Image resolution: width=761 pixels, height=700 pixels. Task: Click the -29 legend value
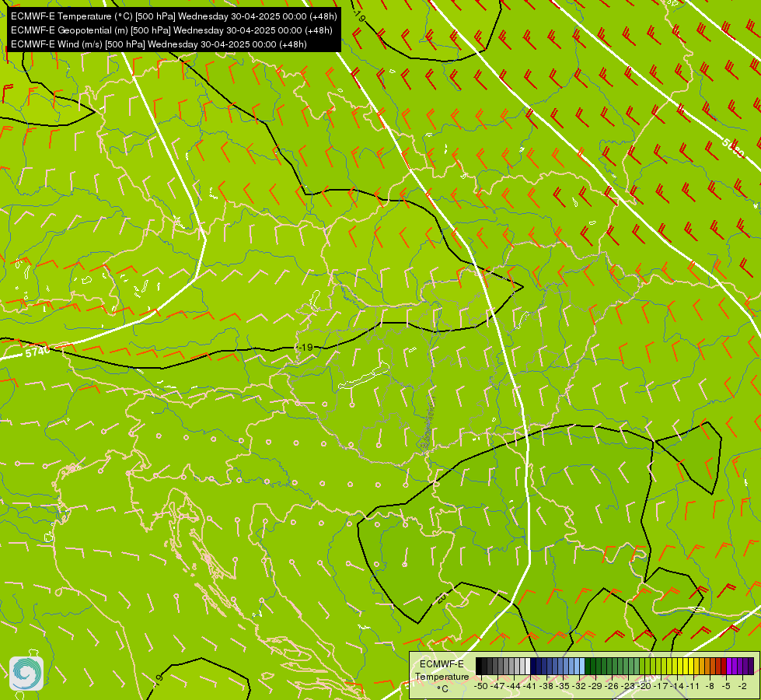click(595, 686)
